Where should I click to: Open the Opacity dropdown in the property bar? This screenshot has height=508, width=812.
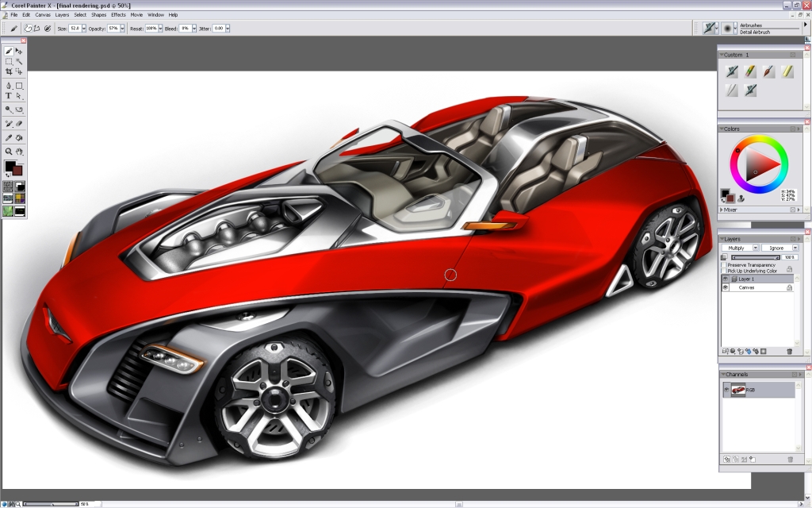point(123,27)
